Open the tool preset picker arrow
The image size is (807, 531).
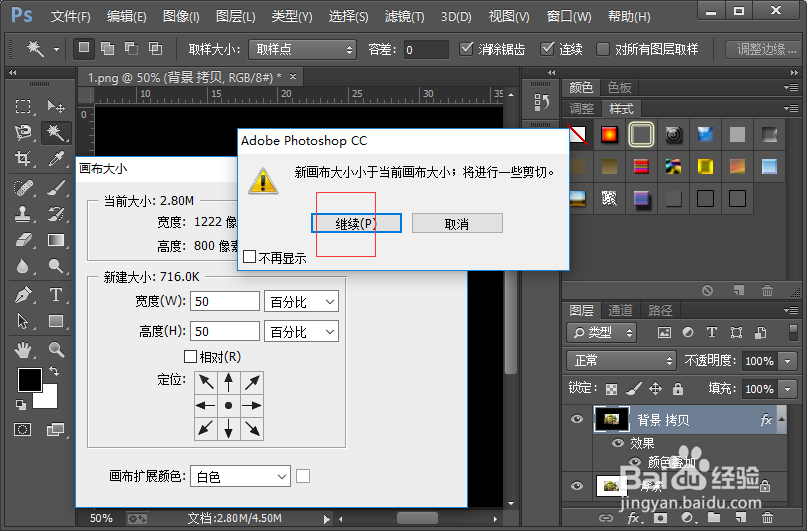click(x=56, y=49)
